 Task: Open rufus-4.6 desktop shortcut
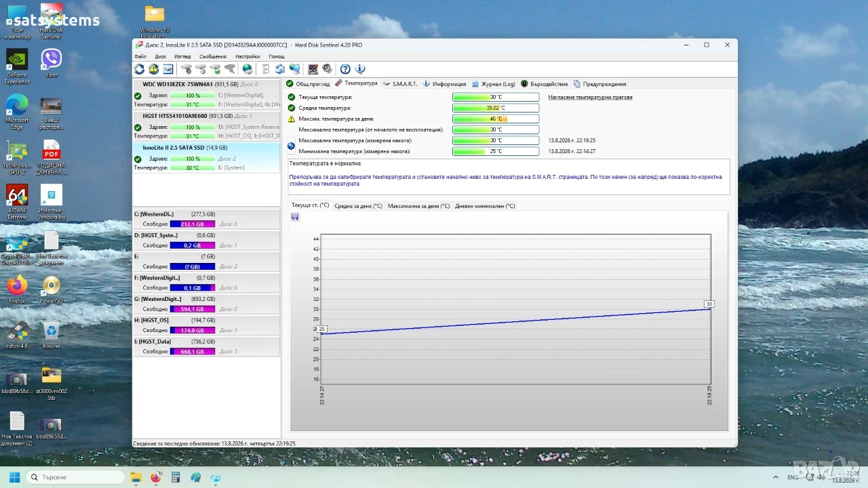point(17,335)
